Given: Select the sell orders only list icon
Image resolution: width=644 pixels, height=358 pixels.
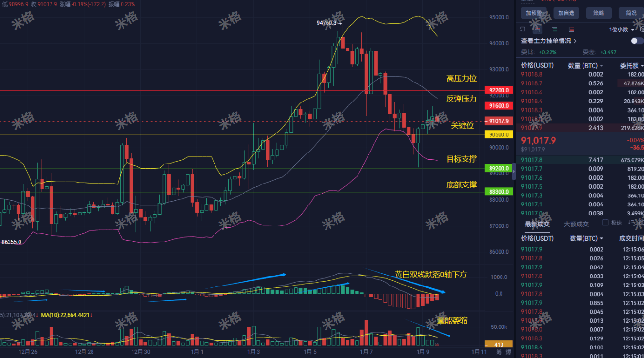Looking at the screenshot, I should click(x=572, y=29).
